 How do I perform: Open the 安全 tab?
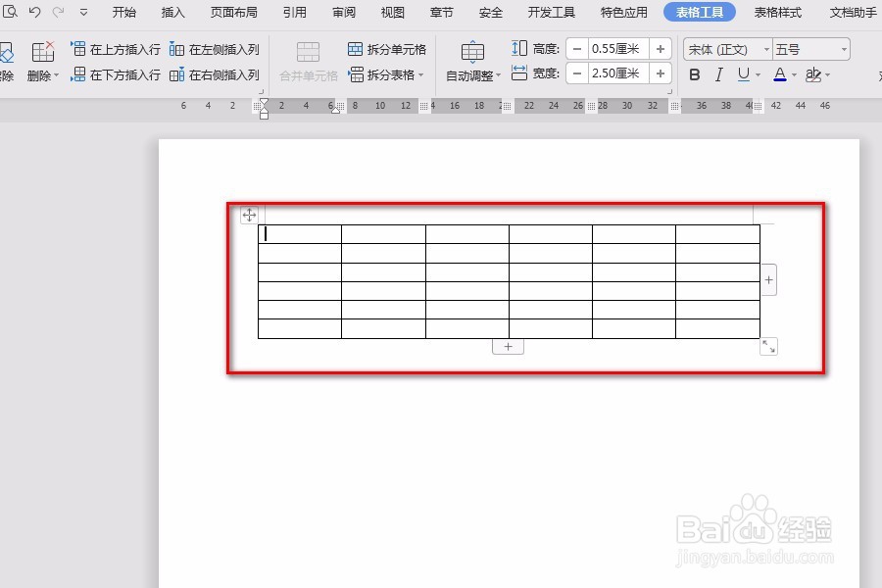491,13
